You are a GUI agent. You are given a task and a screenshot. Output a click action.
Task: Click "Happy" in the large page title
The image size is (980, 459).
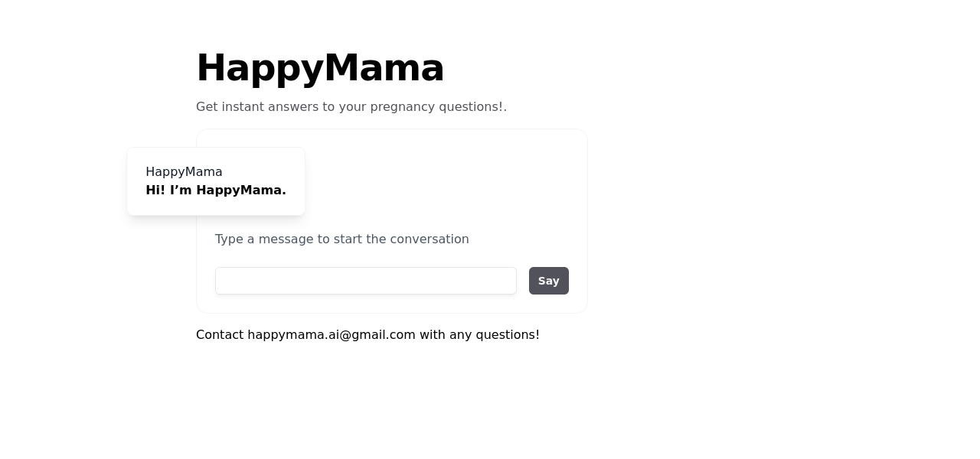click(x=260, y=68)
